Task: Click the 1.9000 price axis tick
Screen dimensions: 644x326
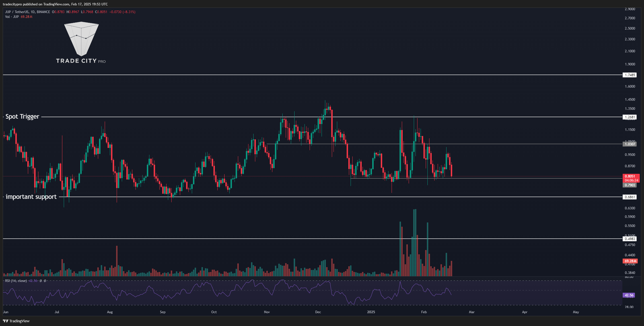Action: click(630, 64)
